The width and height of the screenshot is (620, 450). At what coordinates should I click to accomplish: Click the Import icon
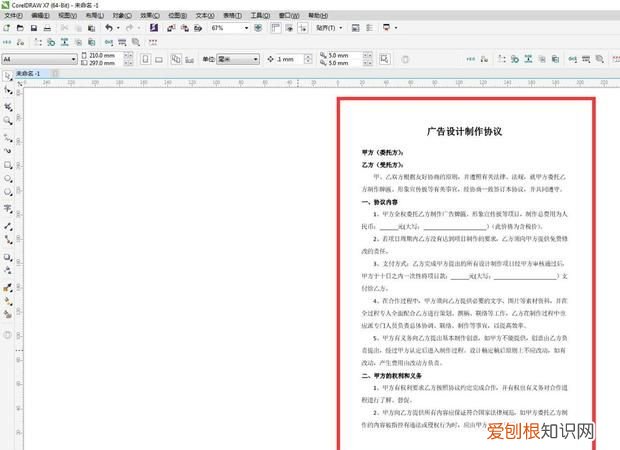pyautogui.click(x=171, y=28)
